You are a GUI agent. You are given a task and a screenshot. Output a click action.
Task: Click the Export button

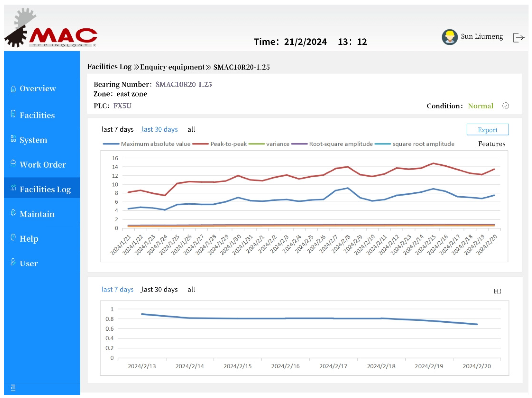(x=488, y=130)
